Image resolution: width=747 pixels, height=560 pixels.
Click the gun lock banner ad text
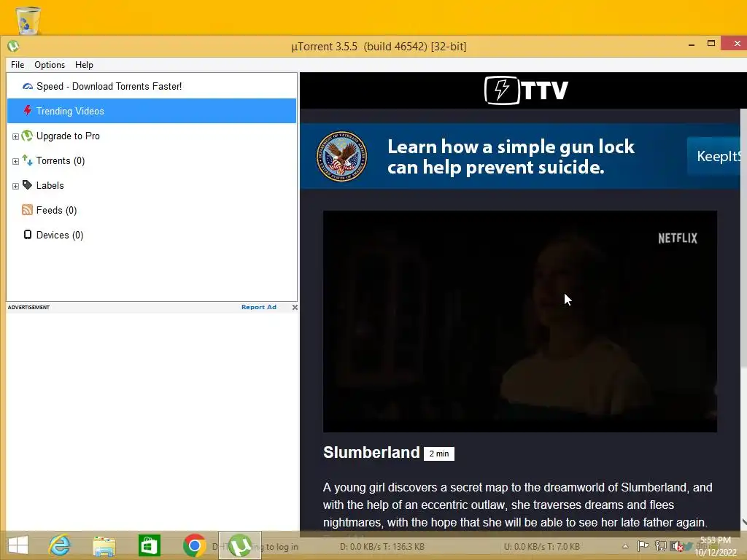point(511,157)
